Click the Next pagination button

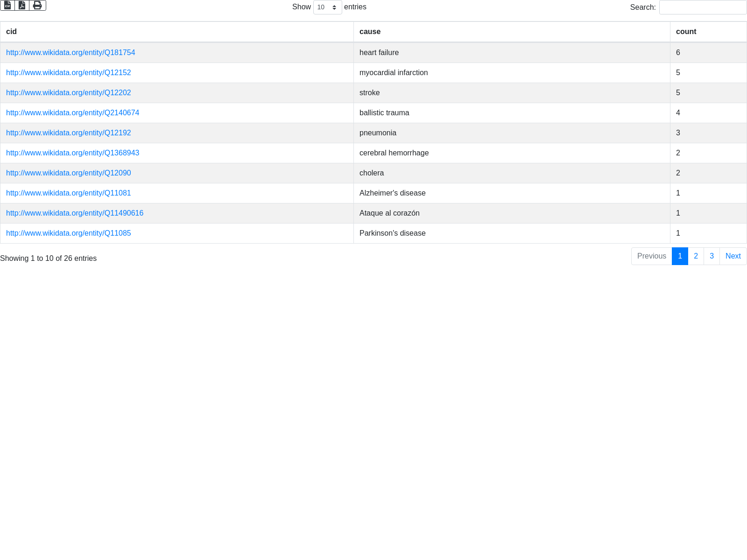coord(733,256)
